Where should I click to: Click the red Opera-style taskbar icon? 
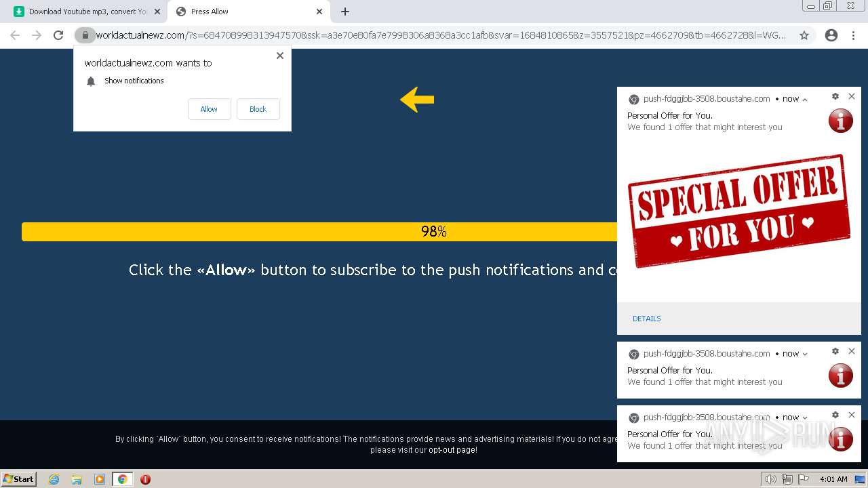(x=145, y=479)
